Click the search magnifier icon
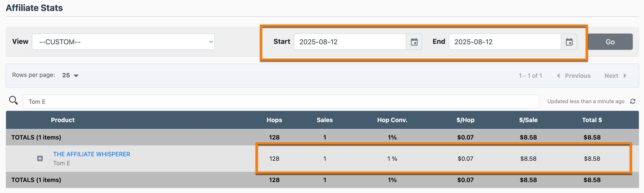 (13, 100)
